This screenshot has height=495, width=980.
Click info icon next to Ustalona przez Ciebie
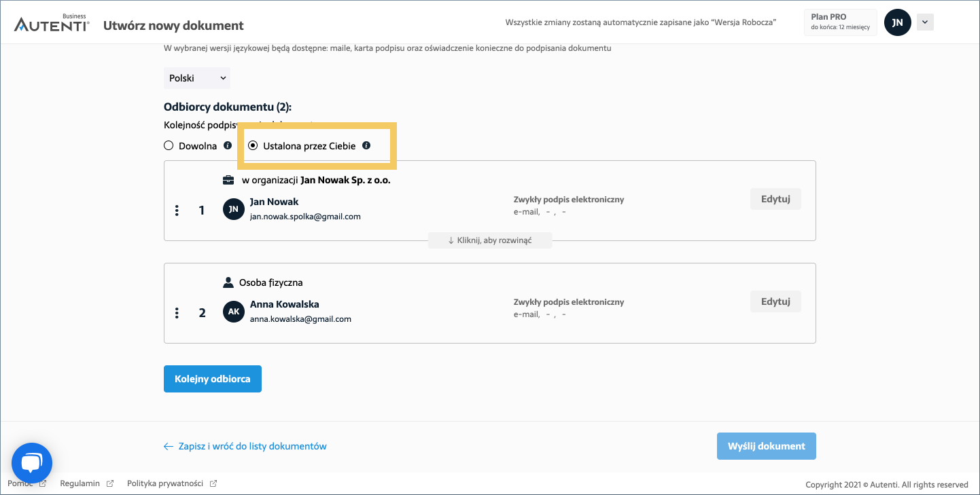(366, 145)
